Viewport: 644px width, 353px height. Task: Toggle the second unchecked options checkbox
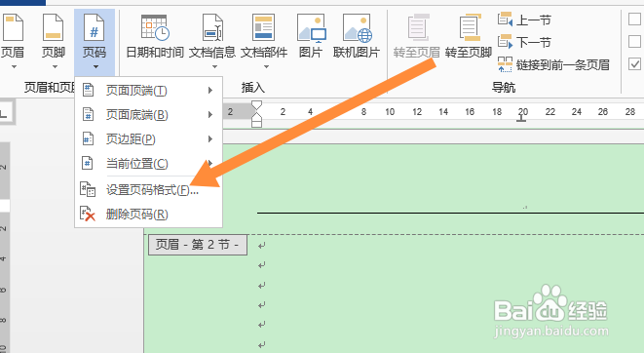634,41
